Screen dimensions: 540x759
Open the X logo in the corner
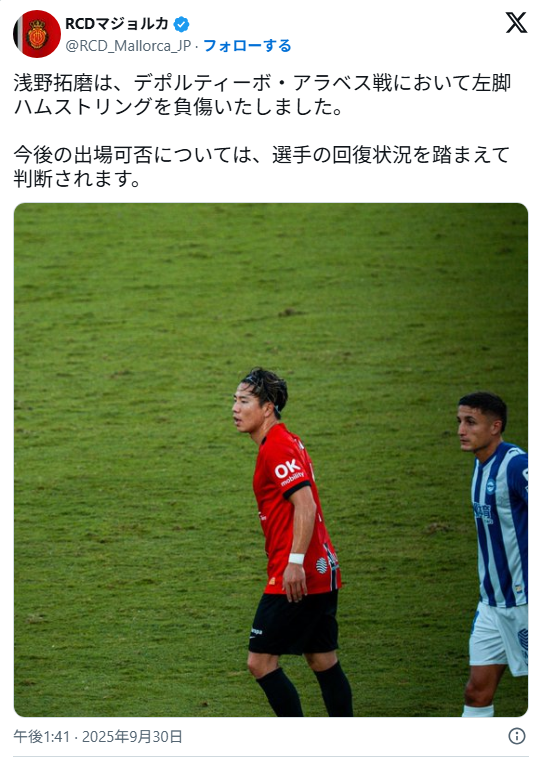click(516, 23)
